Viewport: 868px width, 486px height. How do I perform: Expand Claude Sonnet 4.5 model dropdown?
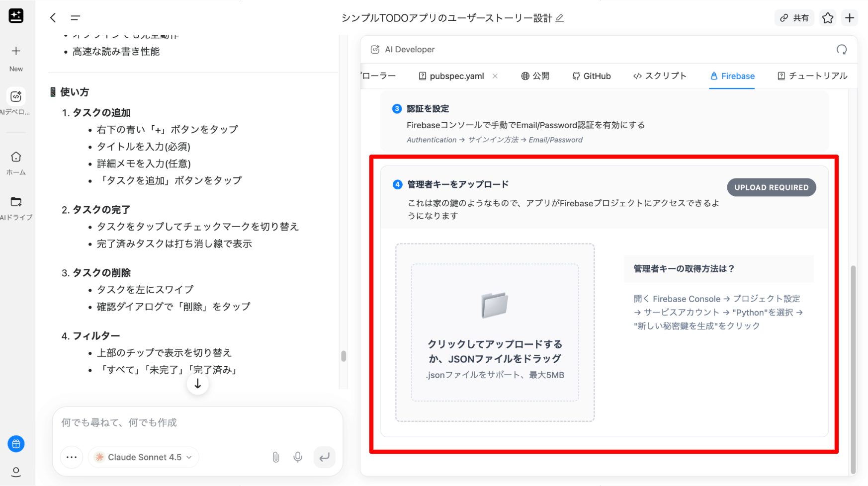[x=144, y=457]
